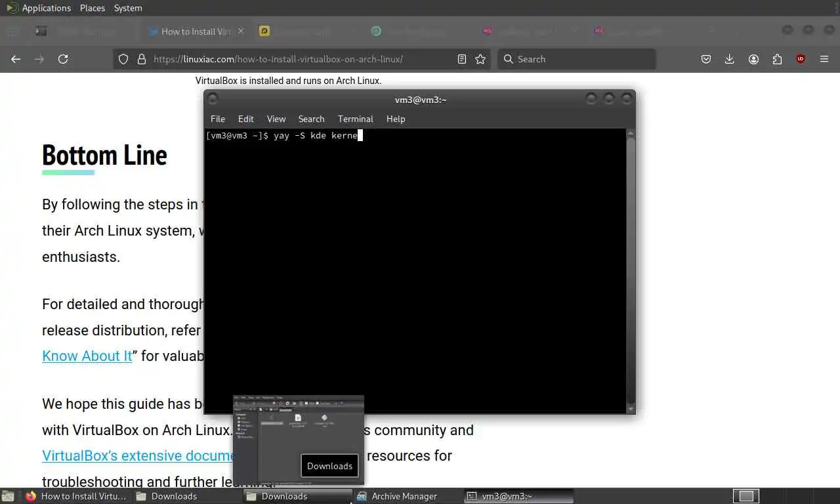
Task: Click the Bottom Line heading
Action: (x=104, y=156)
